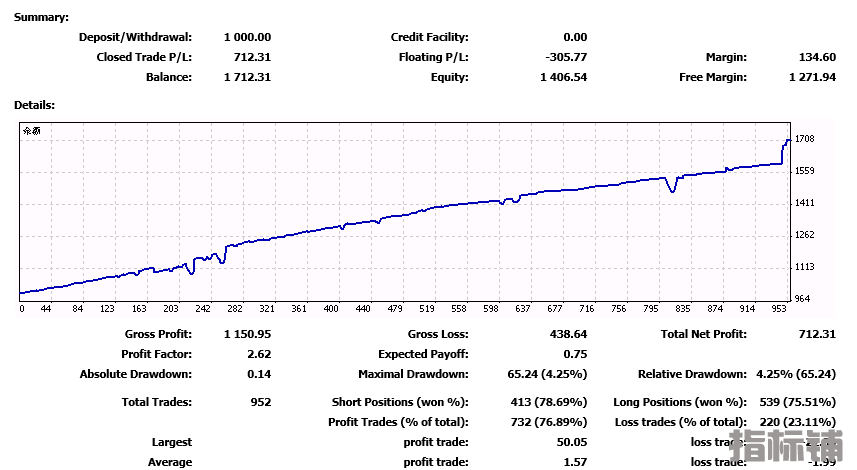Click x-axis tick label 479

[395, 309]
